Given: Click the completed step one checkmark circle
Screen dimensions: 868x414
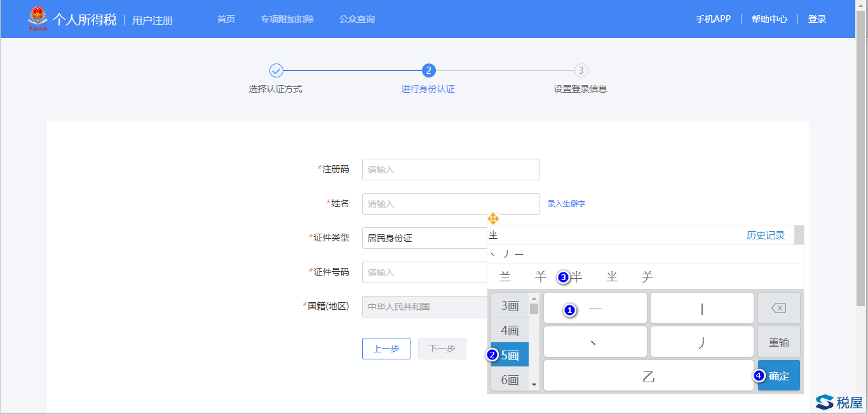Looking at the screenshot, I should point(276,70).
